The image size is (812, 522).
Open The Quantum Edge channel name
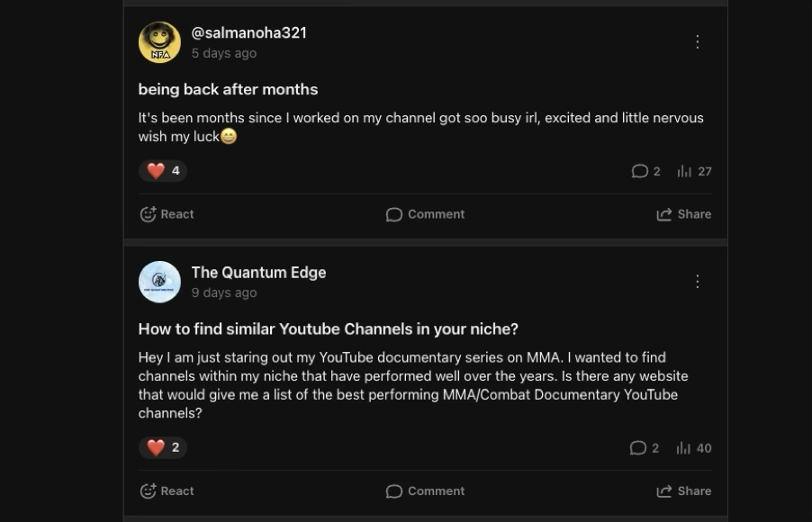pyautogui.click(x=258, y=272)
